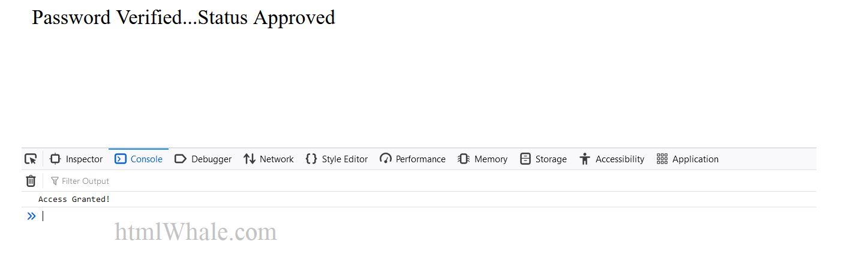Click the Performance gauge icon
This screenshot has height=253, width=868.
click(x=386, y=159)
